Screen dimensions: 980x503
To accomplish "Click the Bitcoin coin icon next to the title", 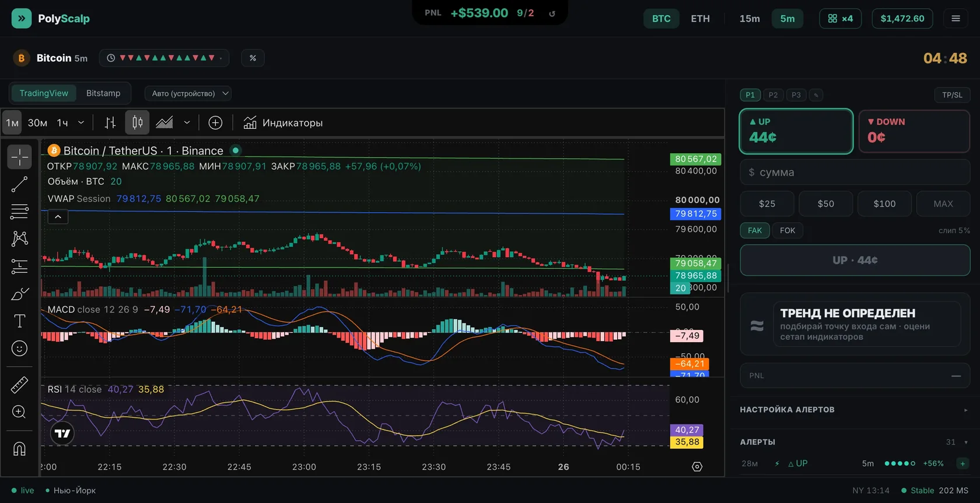I will click(x=22, y=58).
